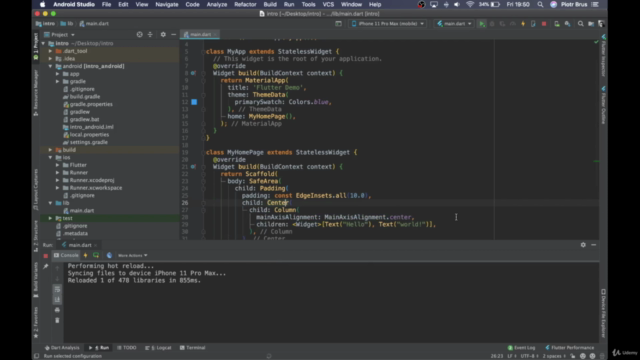Click hot reload lightning icon in Run panel
The image size is (640, 360).
point(85,255)
